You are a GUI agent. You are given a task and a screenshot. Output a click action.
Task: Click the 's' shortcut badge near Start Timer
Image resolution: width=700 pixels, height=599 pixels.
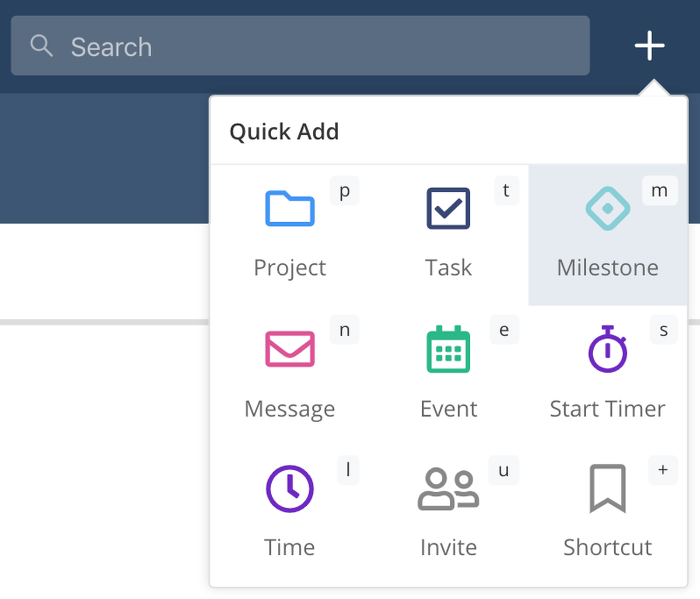pos(664,331)
